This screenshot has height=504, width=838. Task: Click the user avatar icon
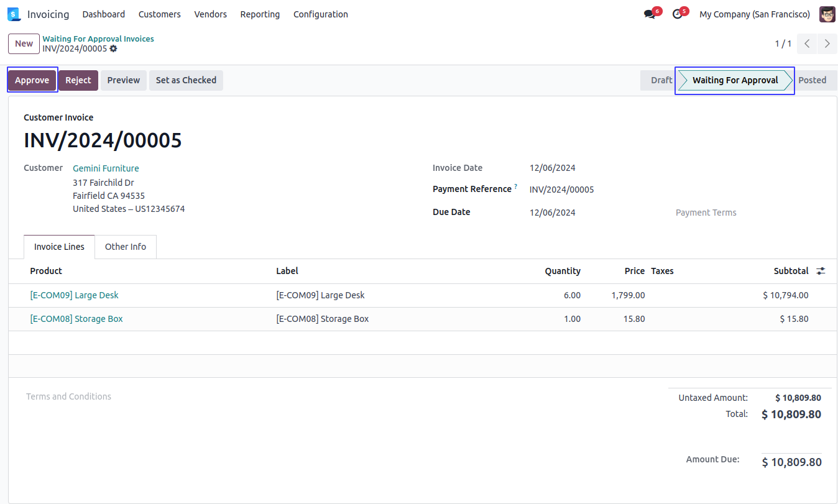827,14
